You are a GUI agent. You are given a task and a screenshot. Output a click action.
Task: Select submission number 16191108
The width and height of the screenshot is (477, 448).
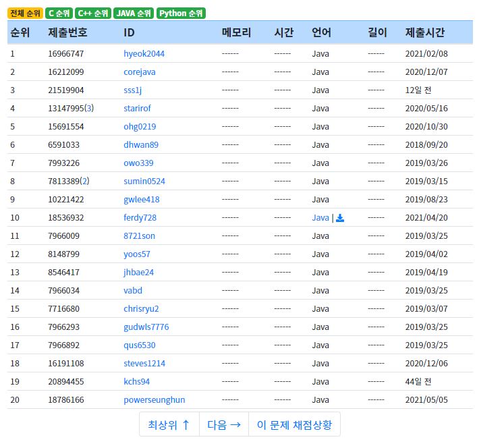coord(65,364)
